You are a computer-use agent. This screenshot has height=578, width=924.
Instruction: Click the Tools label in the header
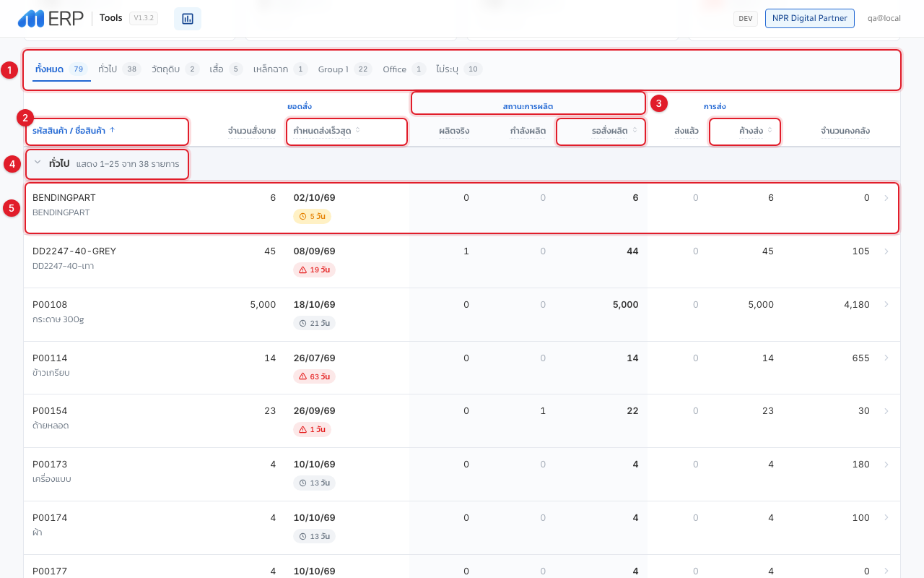point(111,18)
